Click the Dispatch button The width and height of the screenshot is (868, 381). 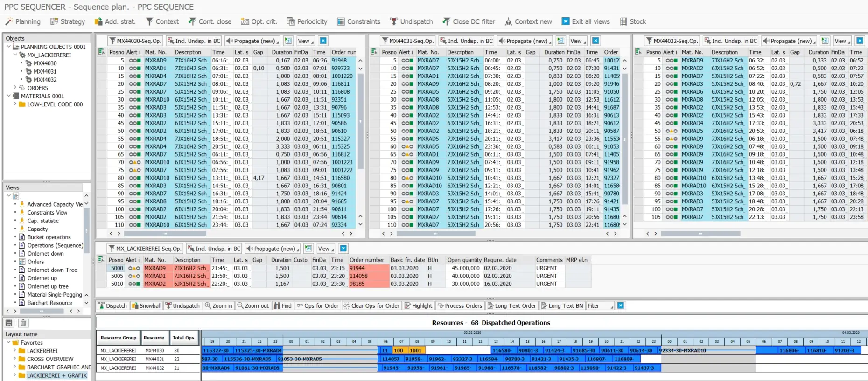(112, 306)
